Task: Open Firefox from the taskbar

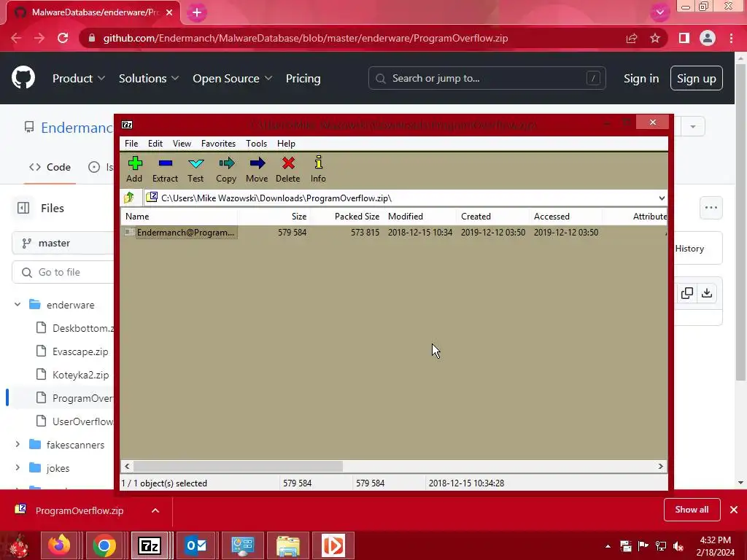Action: pos(59,545)
